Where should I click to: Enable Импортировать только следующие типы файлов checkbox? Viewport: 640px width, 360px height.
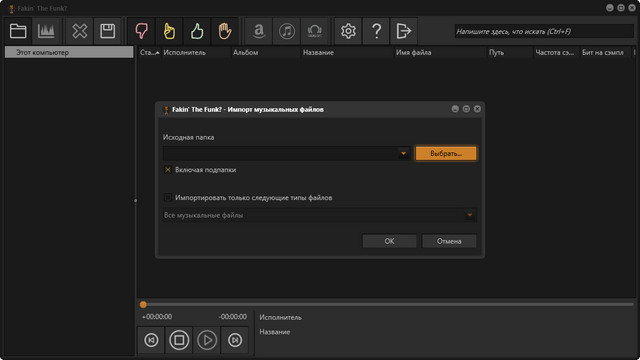(168, 198)
